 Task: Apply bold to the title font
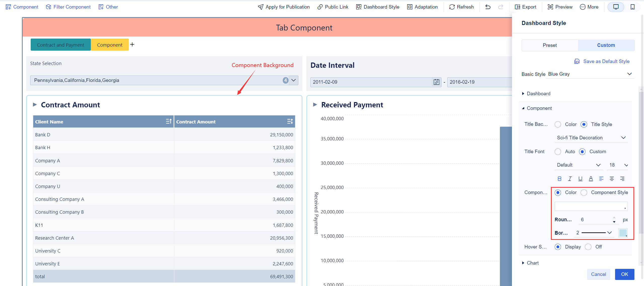pyautogui.click(x=559, y=178)
